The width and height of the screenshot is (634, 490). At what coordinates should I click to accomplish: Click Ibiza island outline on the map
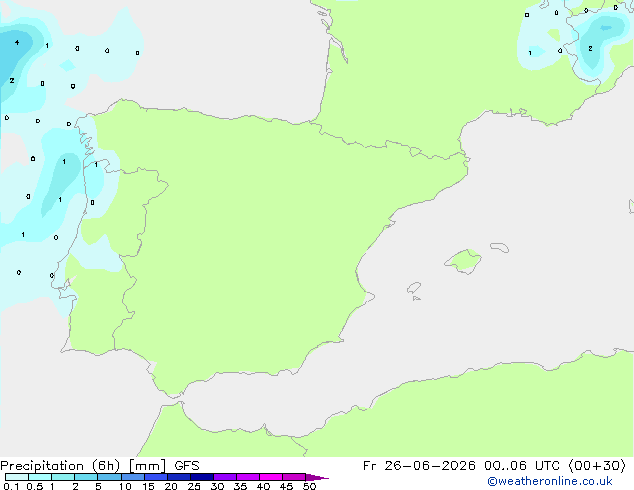tap(414, 288)
